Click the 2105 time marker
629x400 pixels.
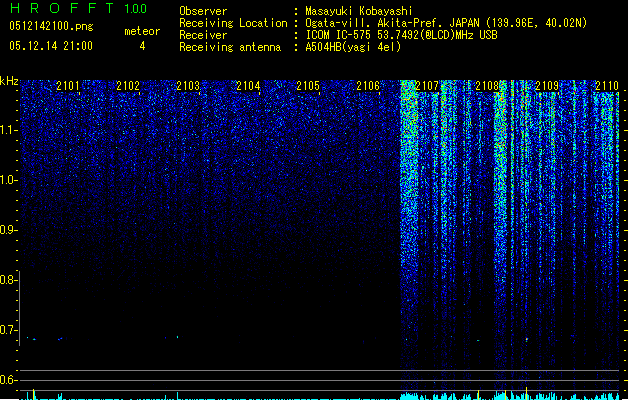308,85
